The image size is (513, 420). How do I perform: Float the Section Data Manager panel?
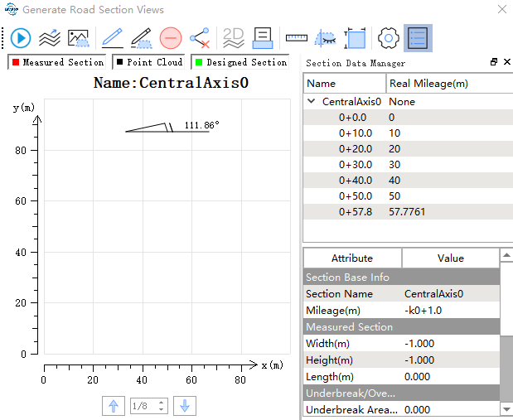click(x=494, y=62)
